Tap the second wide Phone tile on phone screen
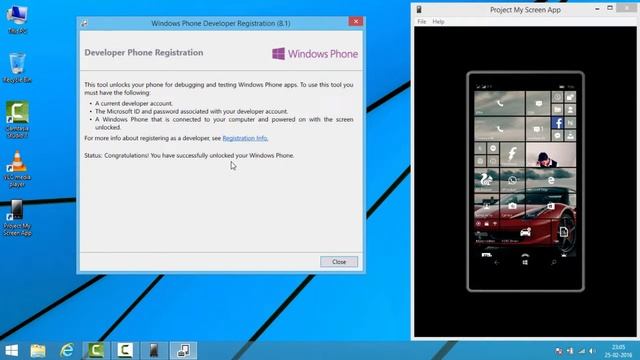This screenshot has height=360, width=640. [500, 129]
